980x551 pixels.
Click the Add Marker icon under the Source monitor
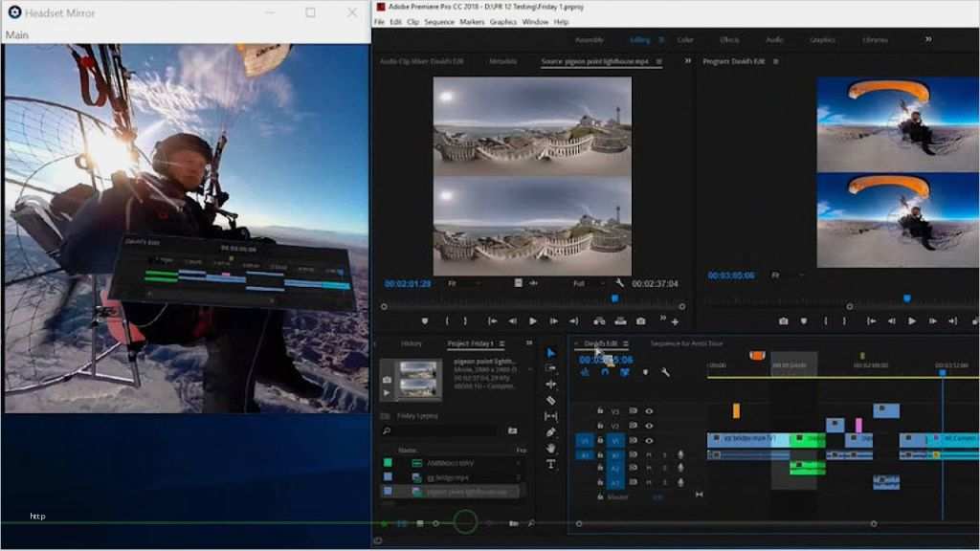[x=425, y=321]
